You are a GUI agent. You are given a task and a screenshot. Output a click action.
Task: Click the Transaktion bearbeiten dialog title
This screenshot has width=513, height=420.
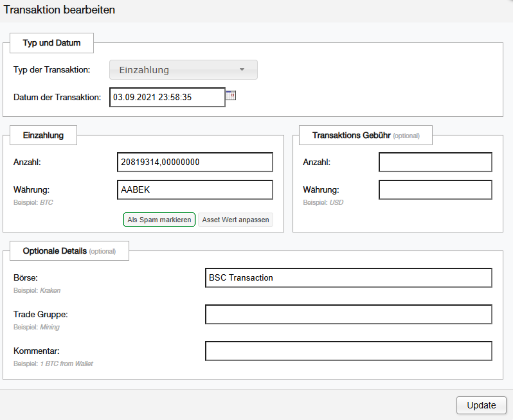[59, 10]
